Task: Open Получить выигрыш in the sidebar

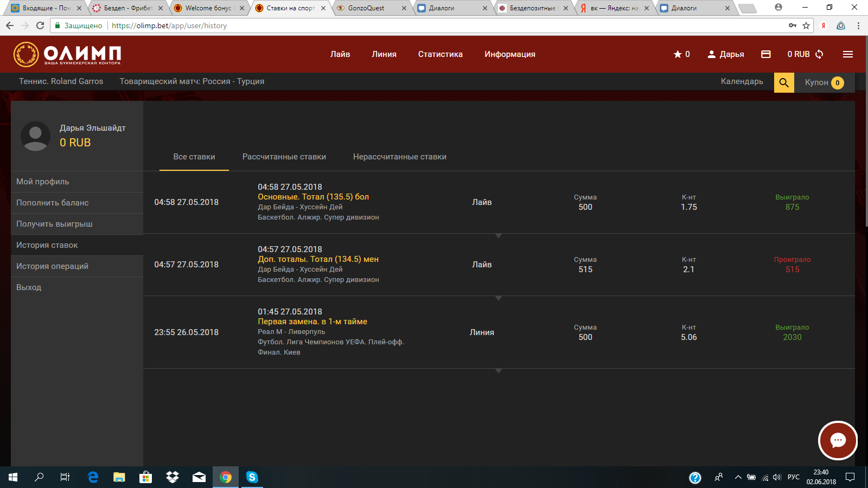Action: (77, 224)
